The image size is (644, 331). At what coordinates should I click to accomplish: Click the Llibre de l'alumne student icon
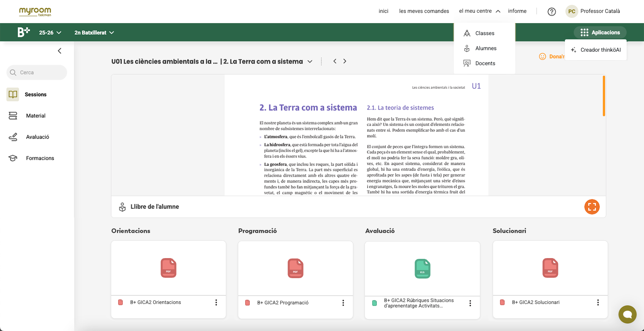(122, 207)
